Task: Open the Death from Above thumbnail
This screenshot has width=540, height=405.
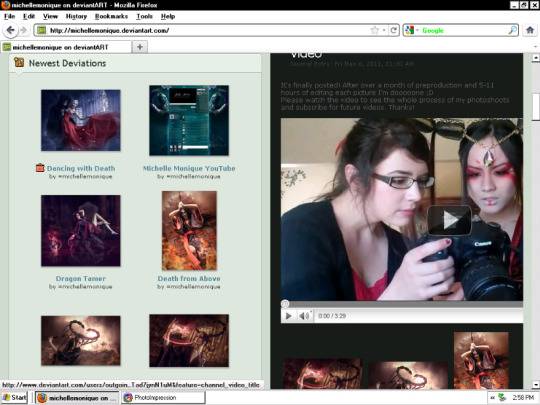Action: pos(189,231)
